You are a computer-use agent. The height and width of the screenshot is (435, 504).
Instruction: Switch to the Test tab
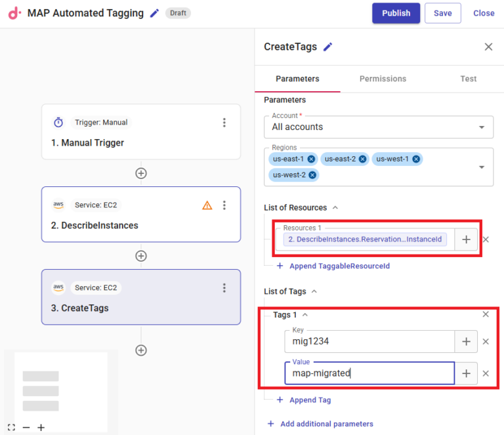tap(468, 79)
